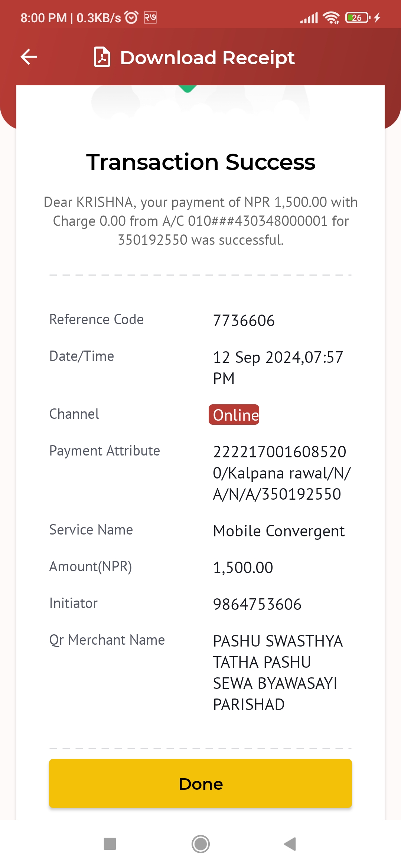Tap the Qr Merchant Name value
The height and width of the screenshot is (868, 401).
point(278,673)
